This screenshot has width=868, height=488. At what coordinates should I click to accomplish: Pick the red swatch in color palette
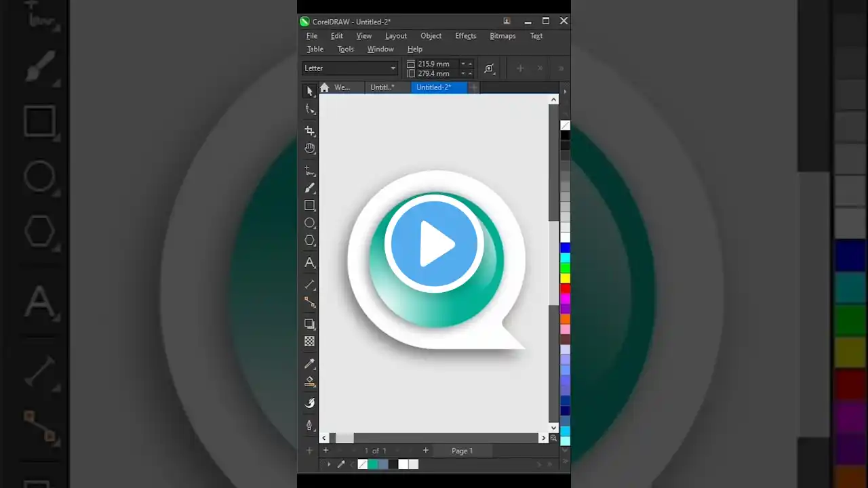point(565,289)
